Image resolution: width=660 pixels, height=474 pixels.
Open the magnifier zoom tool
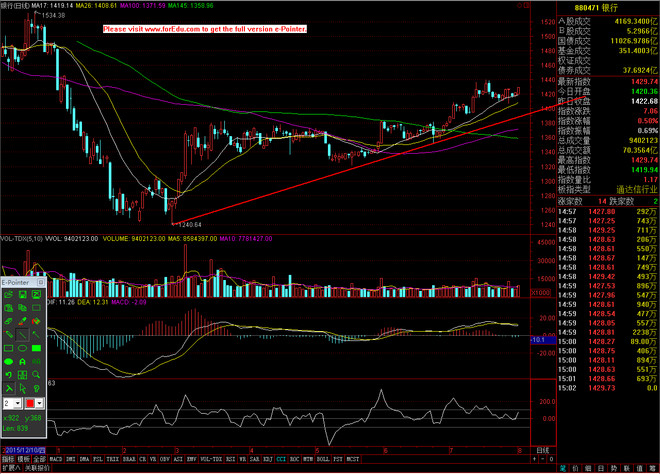click(x=36, y=375)
